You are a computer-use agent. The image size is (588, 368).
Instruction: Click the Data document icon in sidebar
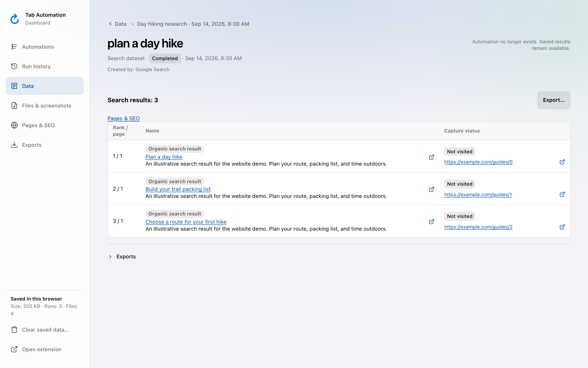coord(14,86)
